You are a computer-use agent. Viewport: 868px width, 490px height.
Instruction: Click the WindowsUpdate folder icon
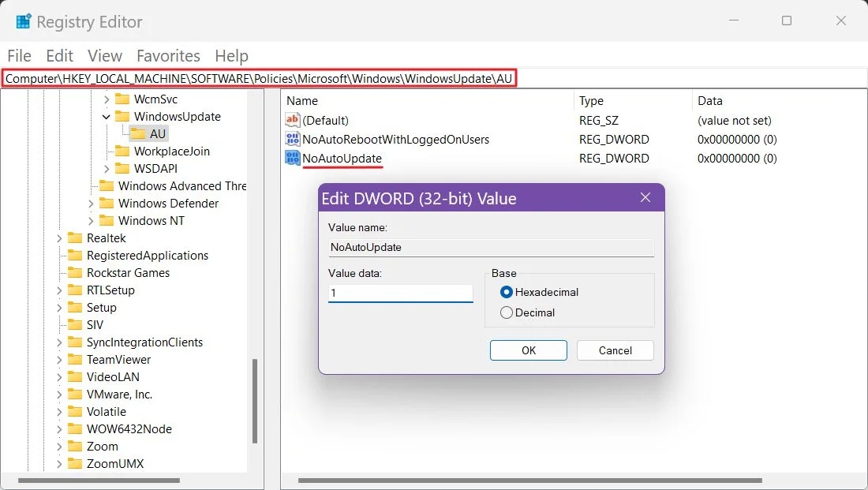click(122, 116)
